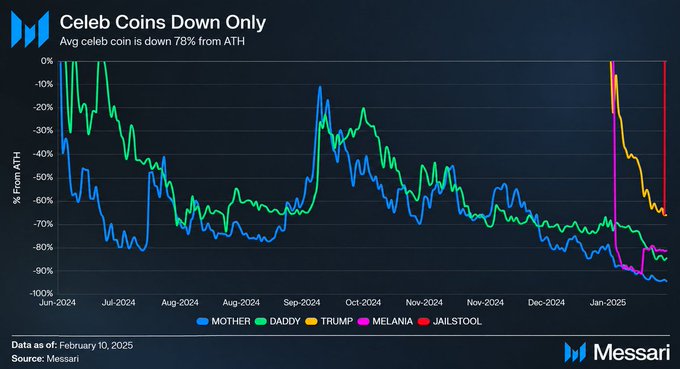680x369 pixels.
Task: Click the -40% y-axis label
Action: (x=43, y=154)
